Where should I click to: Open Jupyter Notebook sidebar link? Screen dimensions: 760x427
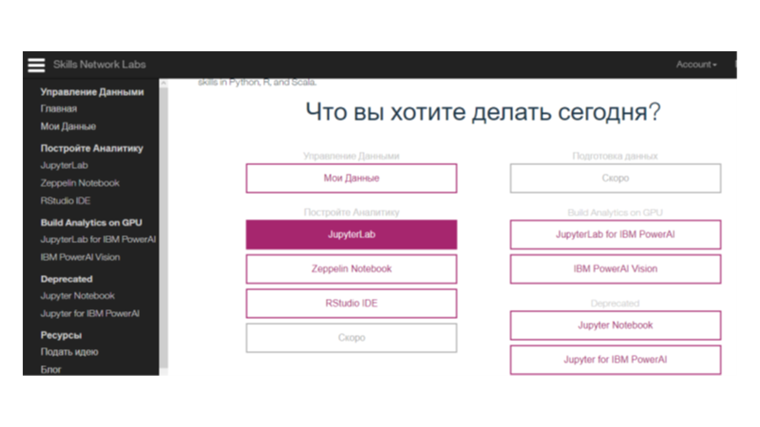pos(78,296)
